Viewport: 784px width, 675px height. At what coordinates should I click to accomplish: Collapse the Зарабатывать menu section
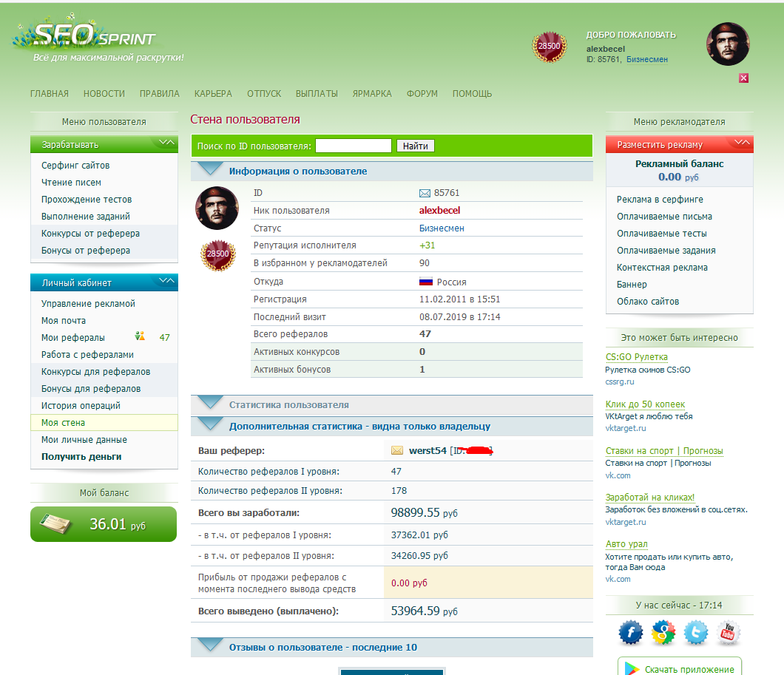tap(166, 143)
